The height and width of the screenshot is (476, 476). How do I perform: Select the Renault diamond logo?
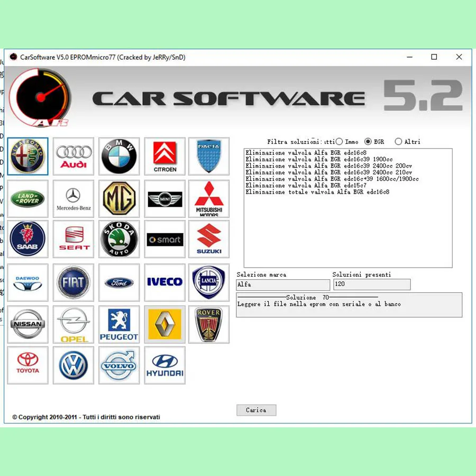tap(164, 325)
